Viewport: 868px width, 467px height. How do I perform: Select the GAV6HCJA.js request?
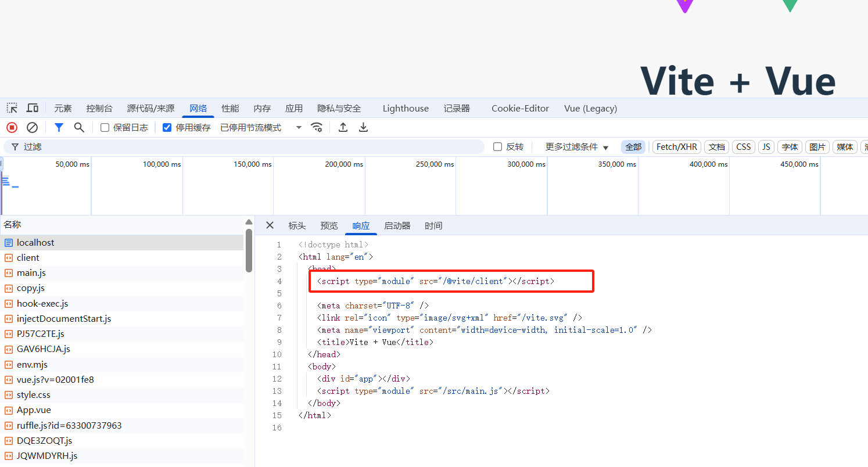click(x=122, y=349)
